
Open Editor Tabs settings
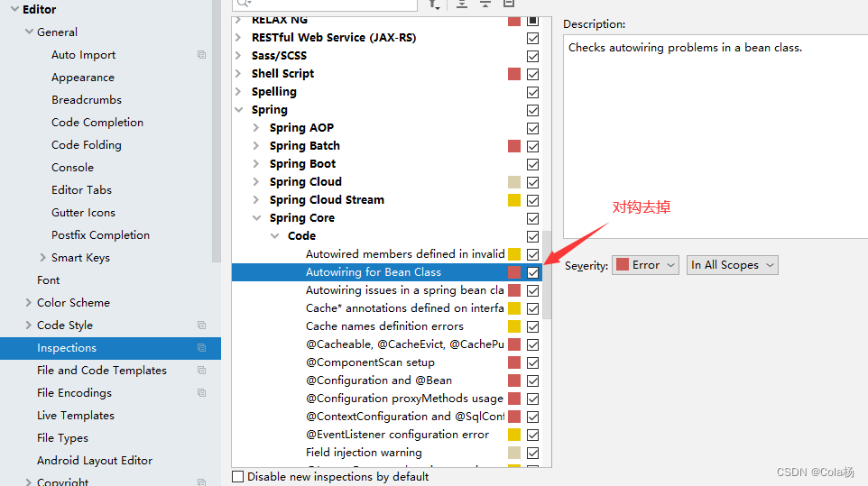[x=81, y=189]
